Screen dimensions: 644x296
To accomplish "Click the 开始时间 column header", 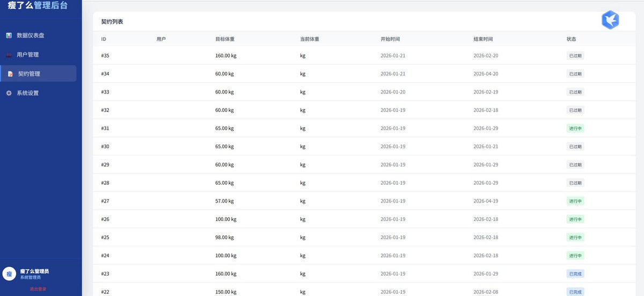I will [x=390, y=39].
